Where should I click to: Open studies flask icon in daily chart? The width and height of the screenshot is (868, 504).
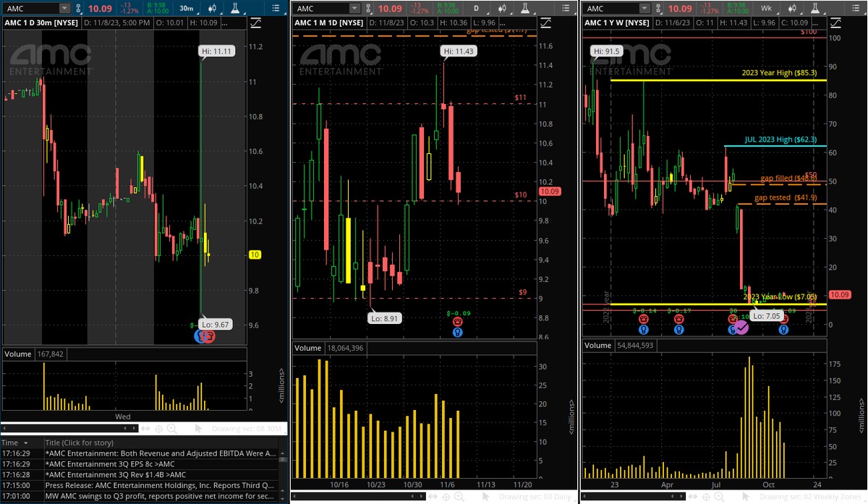[x=525, y=8]
